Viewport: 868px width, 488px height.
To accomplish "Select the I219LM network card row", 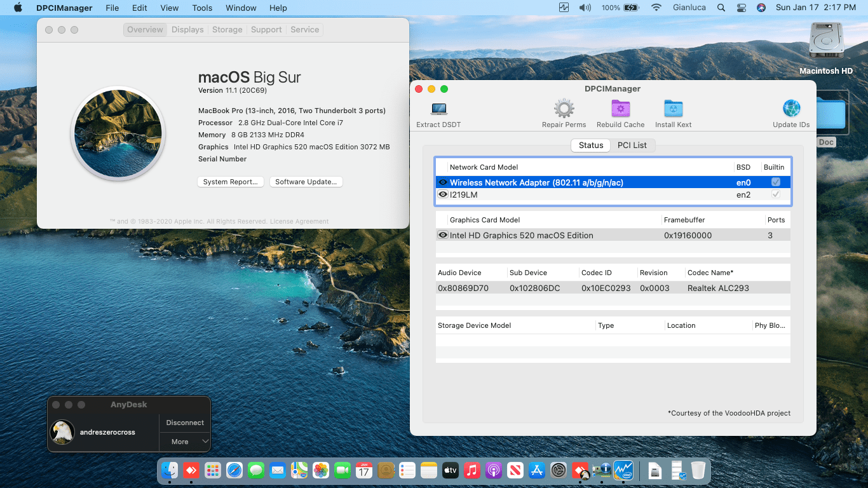I will point(613,194).
